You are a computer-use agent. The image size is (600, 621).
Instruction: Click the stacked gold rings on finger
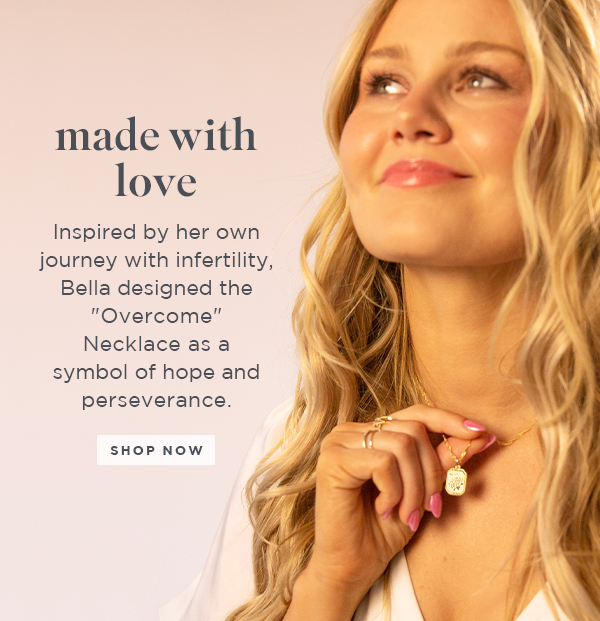pos(374,432)
